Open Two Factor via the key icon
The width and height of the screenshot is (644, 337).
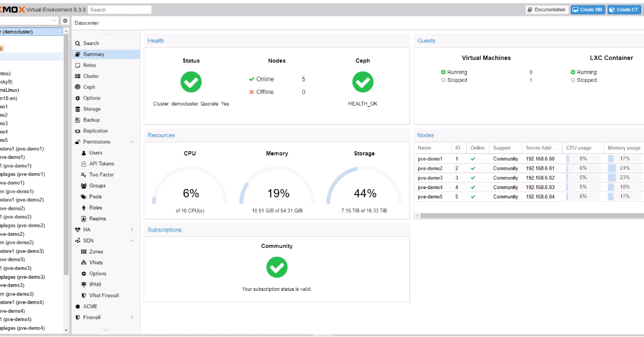tap(84, 175)
